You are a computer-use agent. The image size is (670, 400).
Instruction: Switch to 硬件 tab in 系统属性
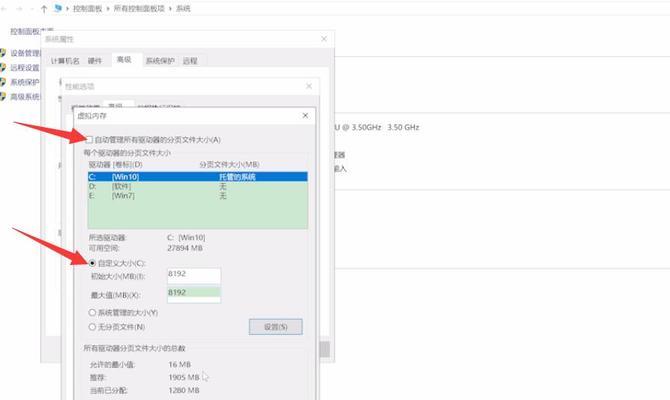point(95,61)
